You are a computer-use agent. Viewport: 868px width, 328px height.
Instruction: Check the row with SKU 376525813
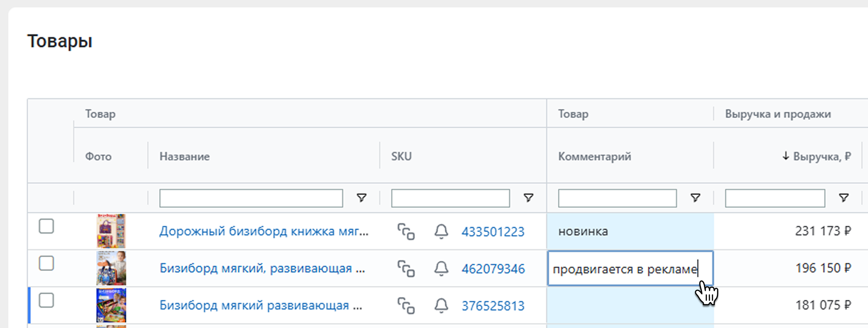(46, 301)
